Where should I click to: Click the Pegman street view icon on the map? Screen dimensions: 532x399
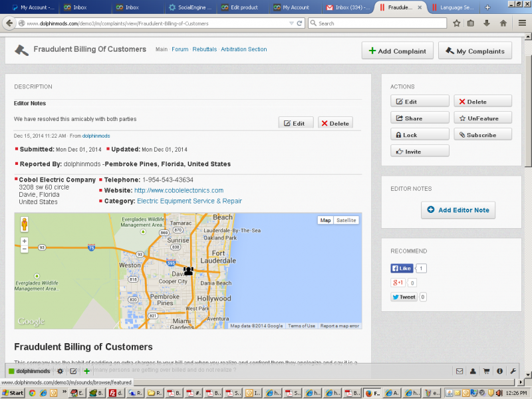[x=24, y=224]
